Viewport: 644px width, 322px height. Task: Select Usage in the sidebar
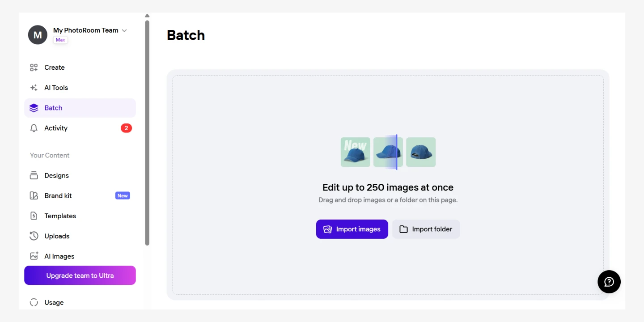(x=54, y=303)
